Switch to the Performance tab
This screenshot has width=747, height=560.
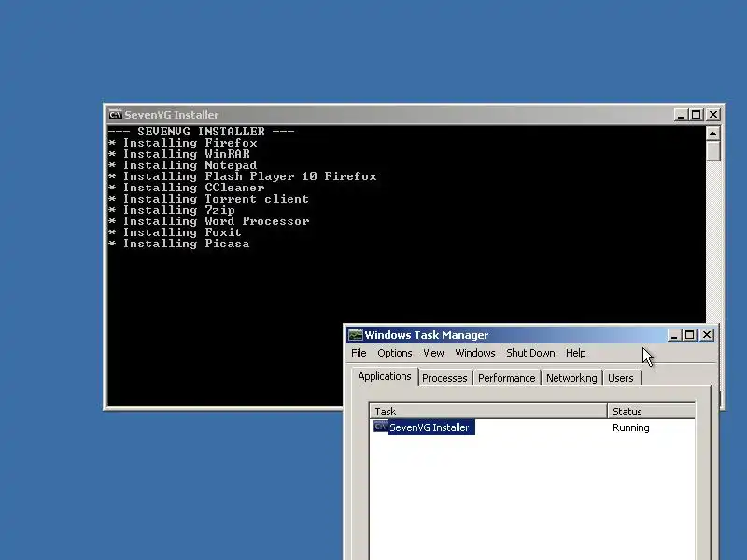pos(506,378)
